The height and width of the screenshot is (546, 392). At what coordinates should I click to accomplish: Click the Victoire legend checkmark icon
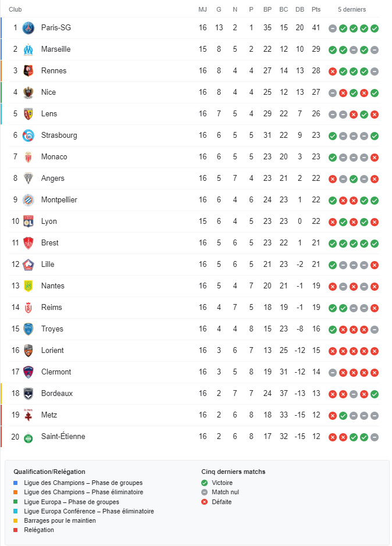204,483
